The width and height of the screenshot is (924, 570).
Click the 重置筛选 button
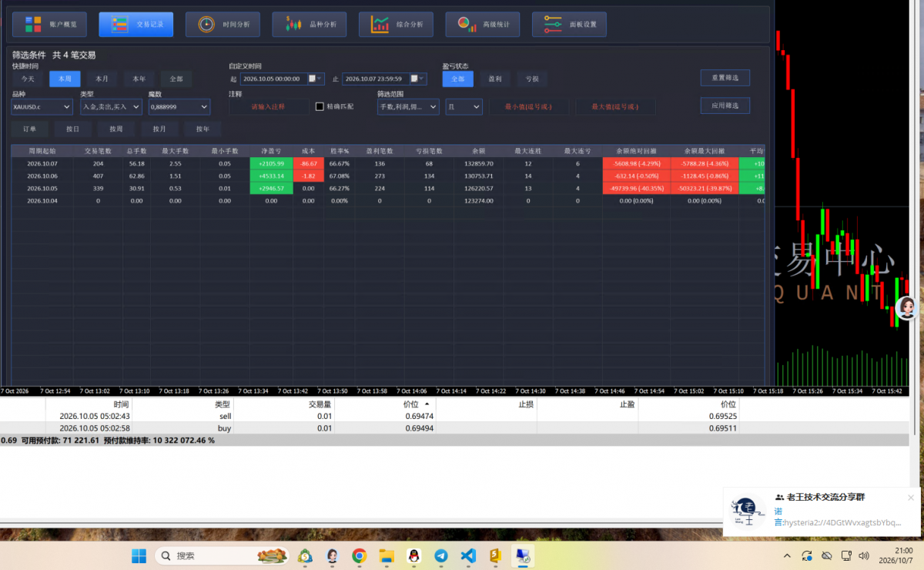coord(725,78)
